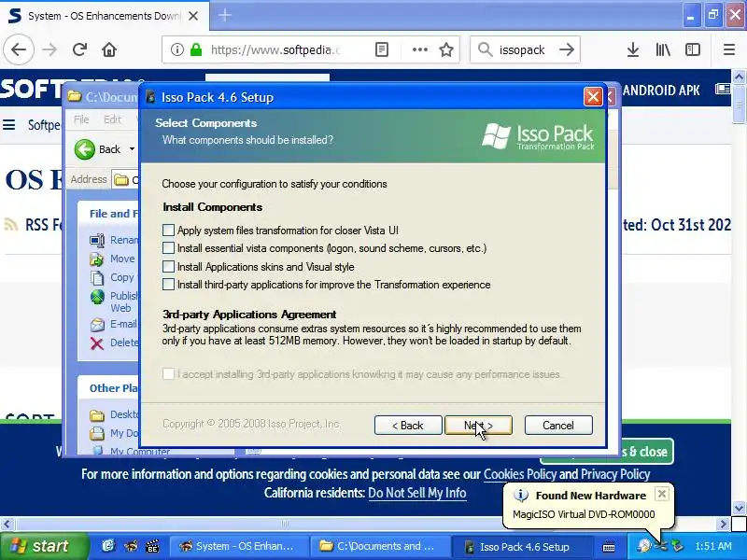Click horizontal scrollbar right arrow
Image resolution: width=747 pixels, height=560 pixels.
click(723, 525)
